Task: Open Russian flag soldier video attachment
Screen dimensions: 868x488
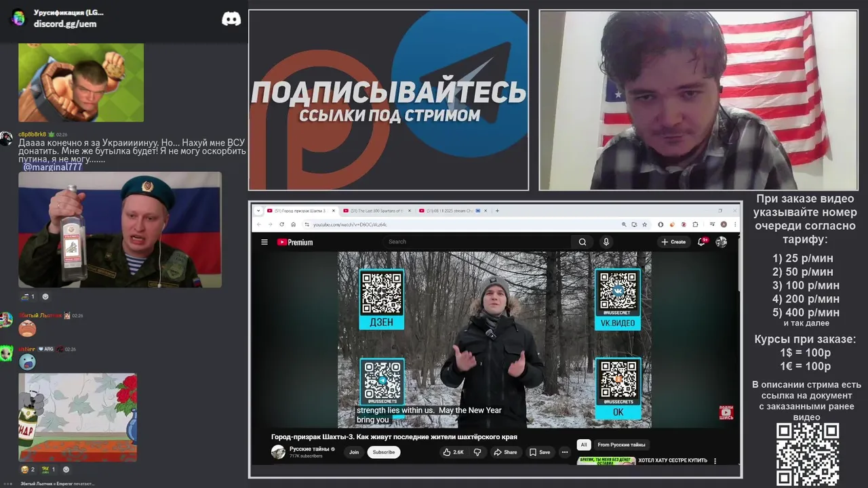Action: click(119, 230)
